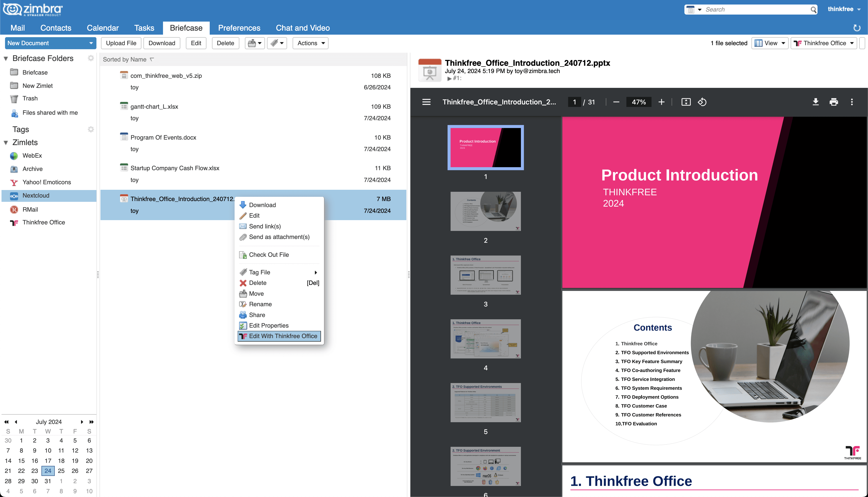Click the download icon in the presentation viewer

tap(816, 102)
